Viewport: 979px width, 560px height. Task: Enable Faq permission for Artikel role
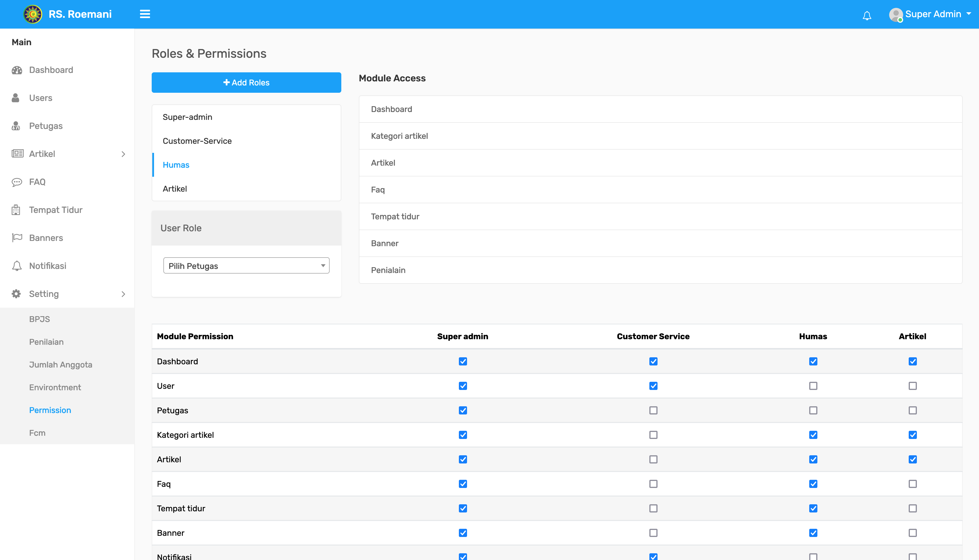coord(913,484)
